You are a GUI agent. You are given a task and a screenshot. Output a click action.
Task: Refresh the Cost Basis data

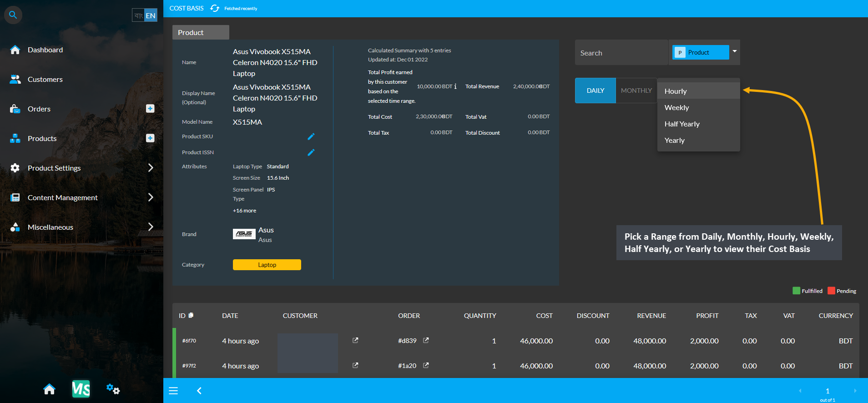click(x=215, y=8)
